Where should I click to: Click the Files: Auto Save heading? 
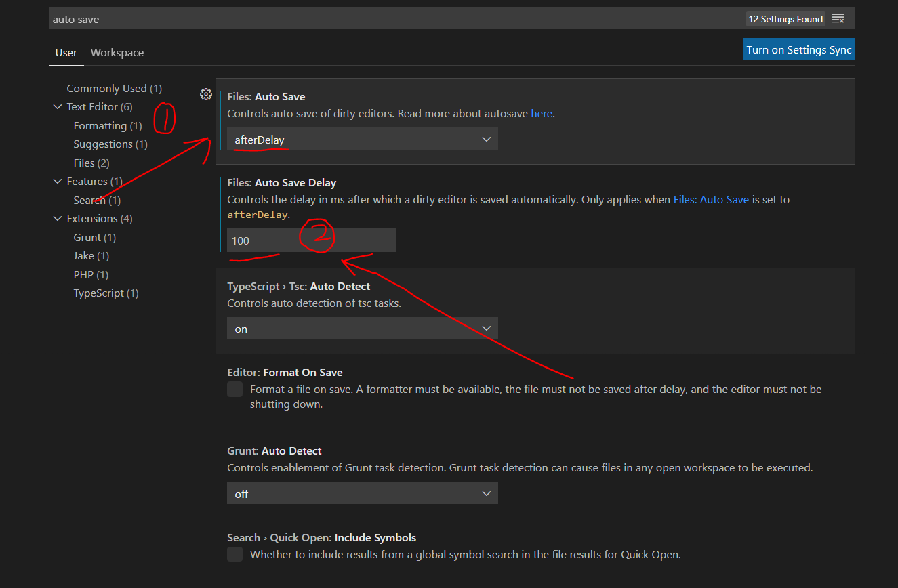point(266,96)
